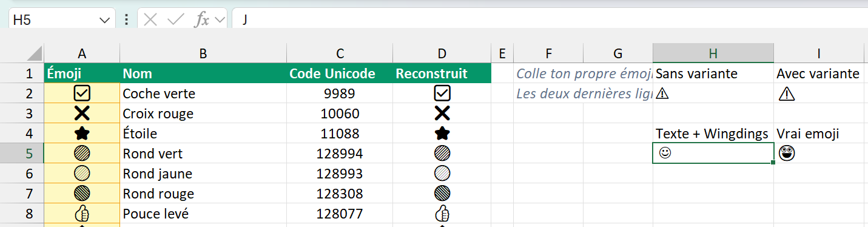Select the checkbox emoji in column A
The image size is (868, 227).
(x=82, y=93)
